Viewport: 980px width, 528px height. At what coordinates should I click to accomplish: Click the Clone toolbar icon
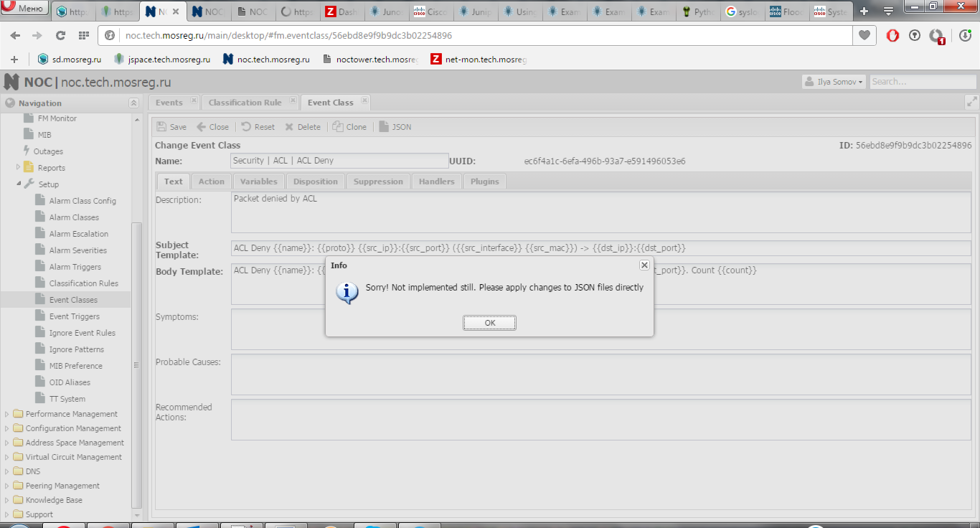click(338, 127)
